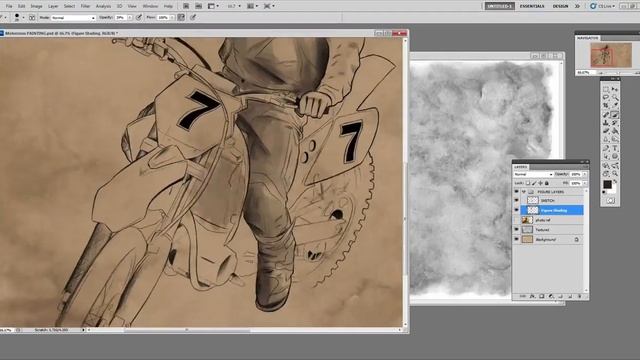Screen dimensions: 640x360
Task: Toggle lock all in Layers panel
Action: coord(547,183)
